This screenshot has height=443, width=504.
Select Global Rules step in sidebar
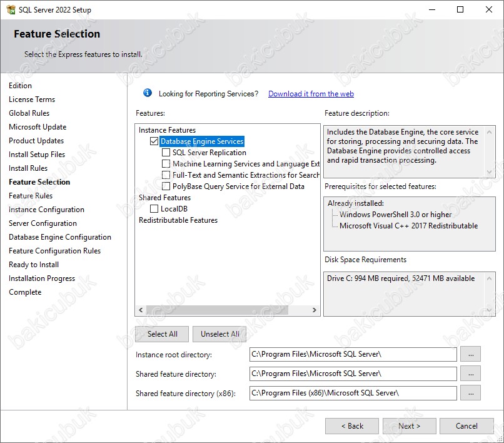(x=29, y=113)
